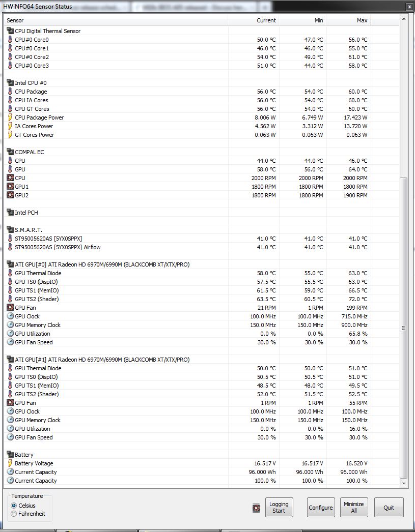Select the CPU IA Cores row label

tap(32, 100)
